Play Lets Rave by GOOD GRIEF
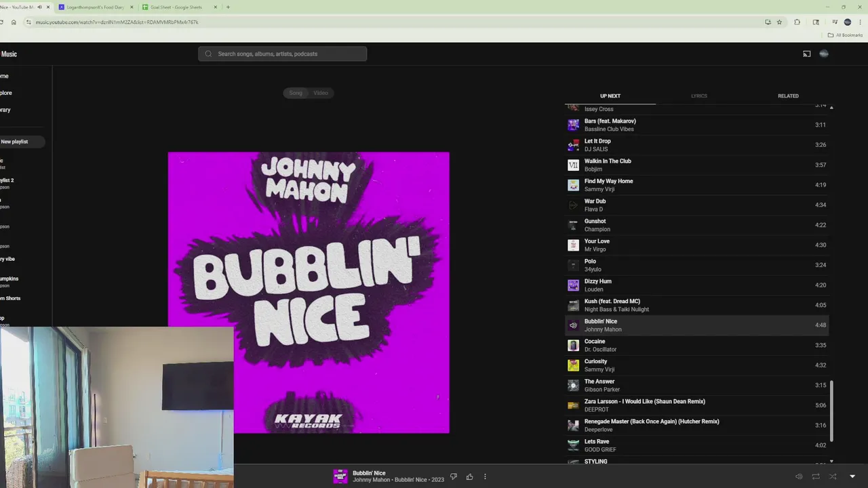Image resolution: width=868 pixels, height=488 pixels. [x=696, y=445]
